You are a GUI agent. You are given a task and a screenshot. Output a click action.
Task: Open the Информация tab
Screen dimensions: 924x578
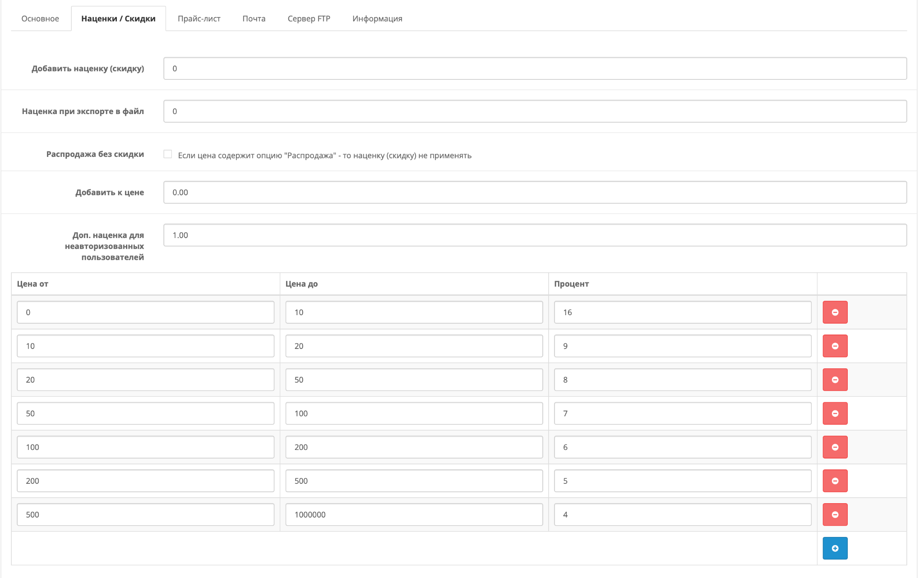pyautogui.click(x=377, y=18)
